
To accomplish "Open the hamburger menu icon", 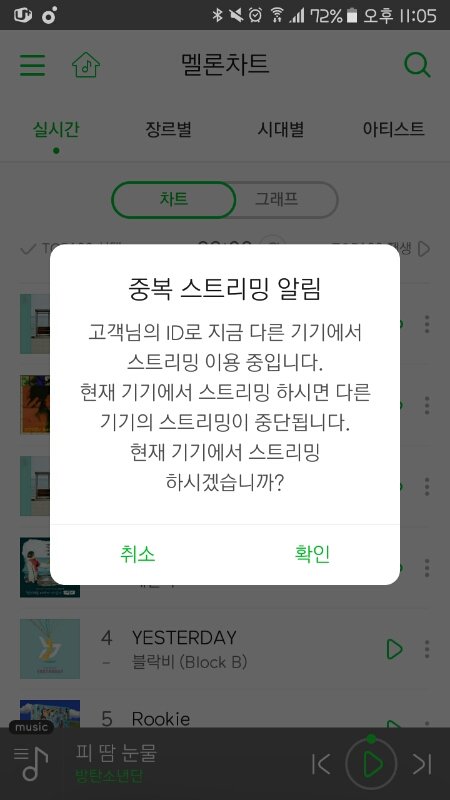I will click(x=33, y=65).
